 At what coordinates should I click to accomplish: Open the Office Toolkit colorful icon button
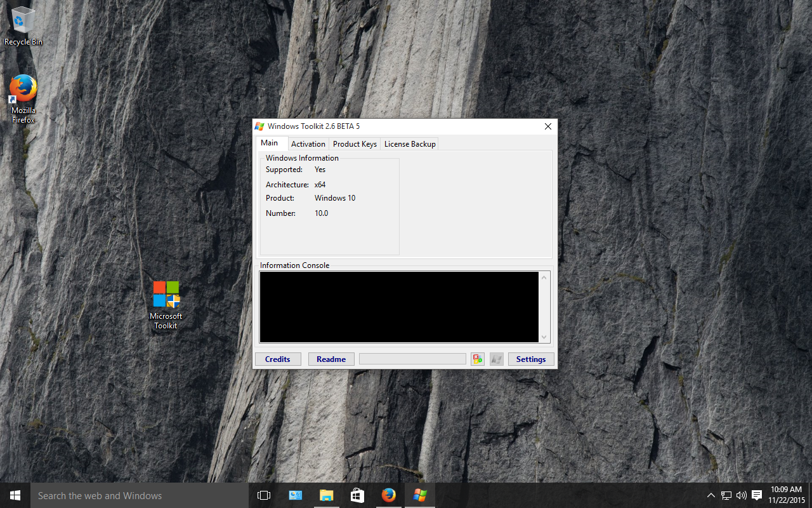[x=477, y=359]
